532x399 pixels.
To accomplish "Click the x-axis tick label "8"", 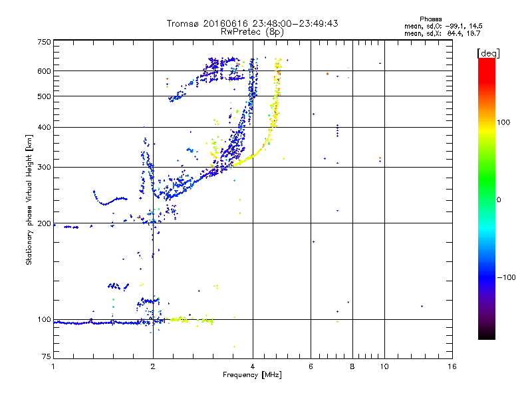I will [x=352, y=366].
